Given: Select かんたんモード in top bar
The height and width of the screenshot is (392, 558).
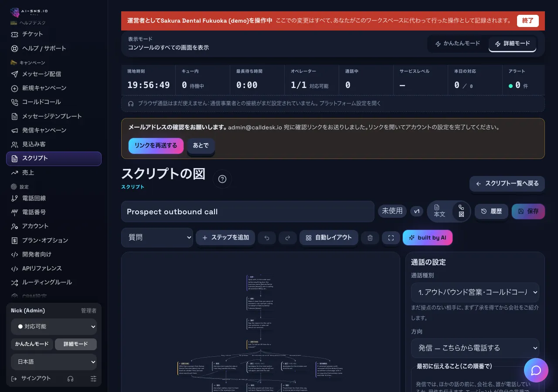Looking at the screenshot, I should pos(458,44).
